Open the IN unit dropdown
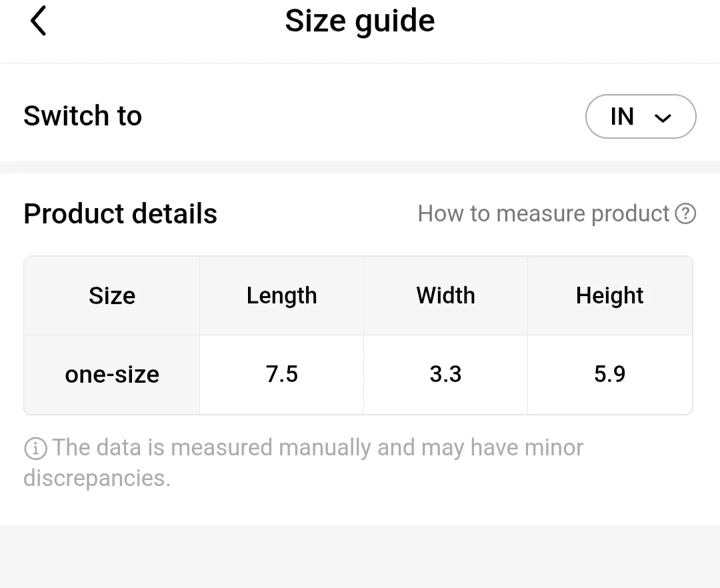The height and width of the screenshot is (588, 720). 640,117
